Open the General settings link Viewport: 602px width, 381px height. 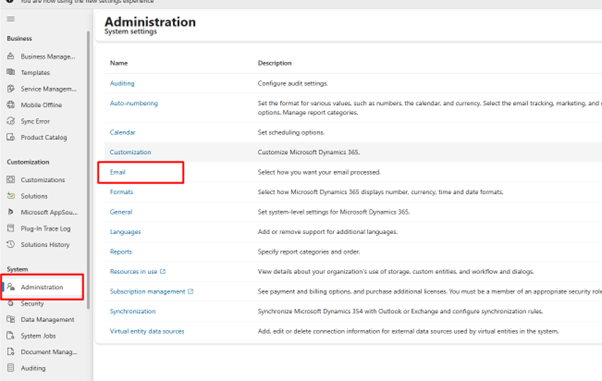click(121, 212)
